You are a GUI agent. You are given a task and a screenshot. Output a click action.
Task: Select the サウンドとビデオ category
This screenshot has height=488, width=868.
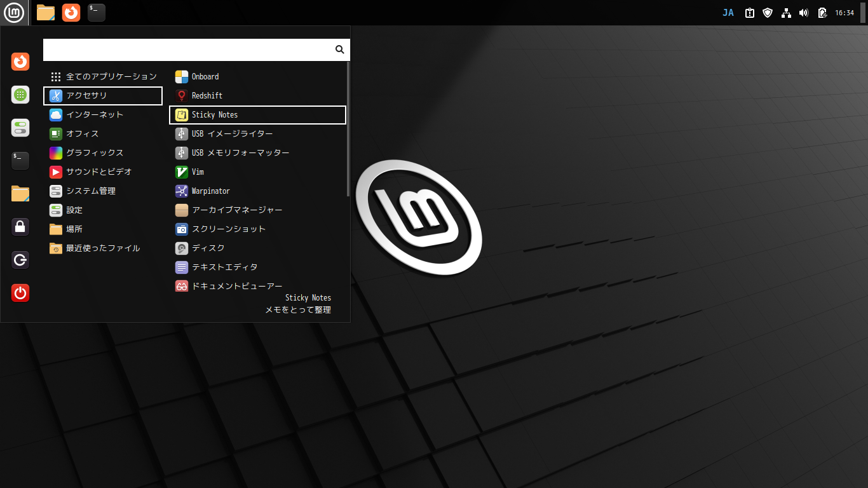click(x=103, y=172)
